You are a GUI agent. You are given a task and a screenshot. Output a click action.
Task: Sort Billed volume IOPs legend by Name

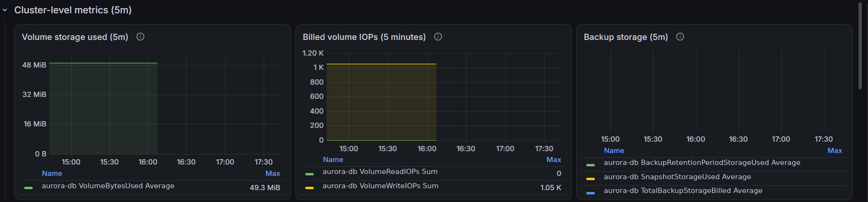(333, 160)
